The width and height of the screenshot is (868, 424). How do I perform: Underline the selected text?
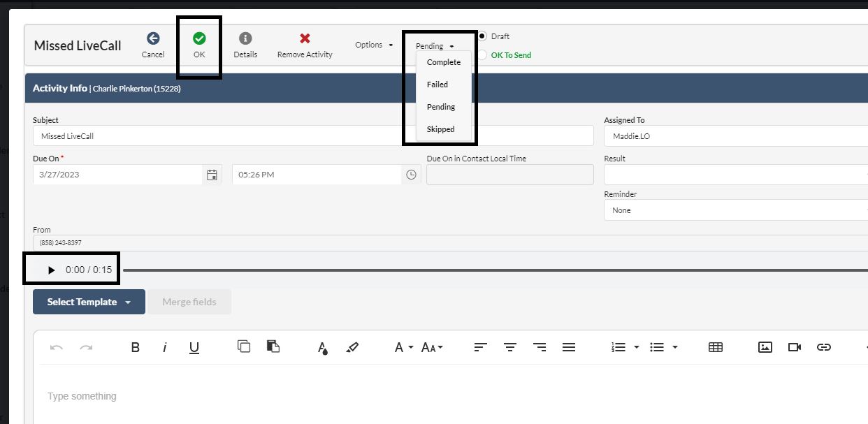(194, 346)
